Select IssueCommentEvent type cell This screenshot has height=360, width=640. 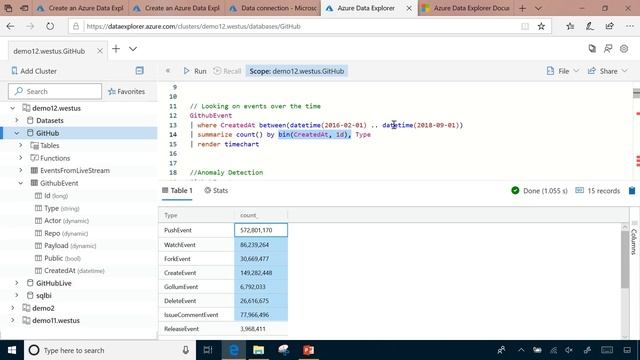click(x=196, y=315)
